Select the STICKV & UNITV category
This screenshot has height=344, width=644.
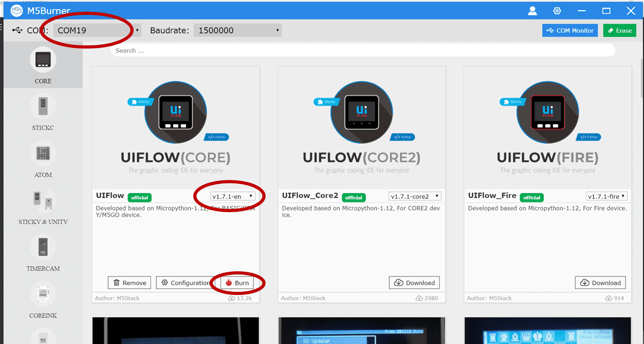tap(43, 206)
